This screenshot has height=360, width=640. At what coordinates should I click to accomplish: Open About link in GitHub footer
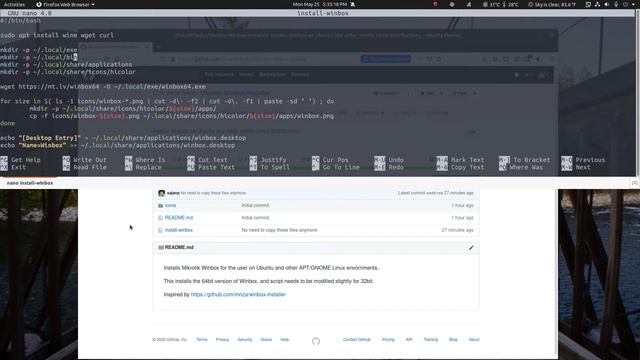(474, 340)
